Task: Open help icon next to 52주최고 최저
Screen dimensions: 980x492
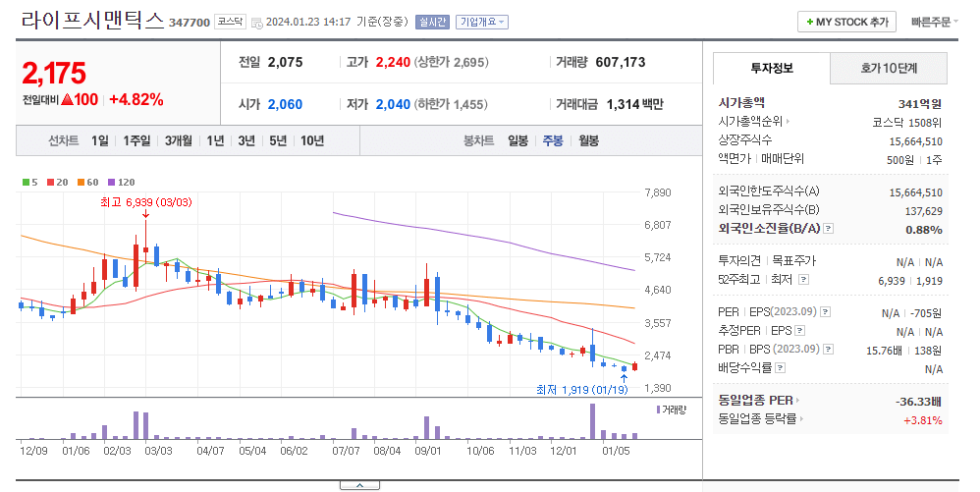Action: point(804,280)
